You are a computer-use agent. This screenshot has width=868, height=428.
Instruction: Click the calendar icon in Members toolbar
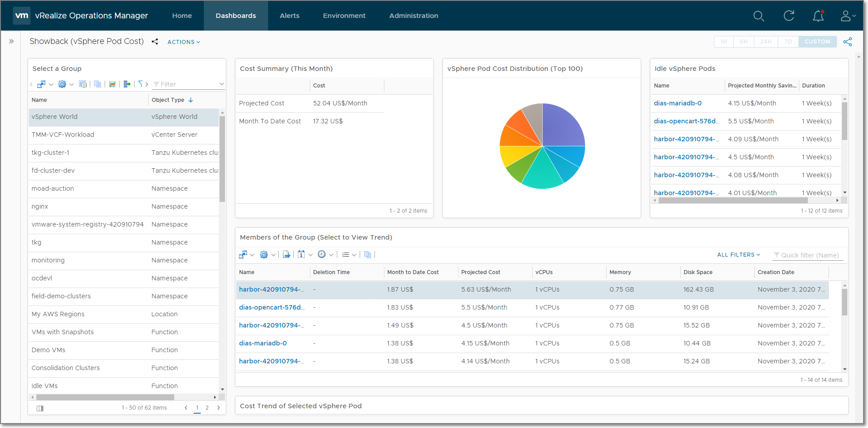(x=301, y=254)
